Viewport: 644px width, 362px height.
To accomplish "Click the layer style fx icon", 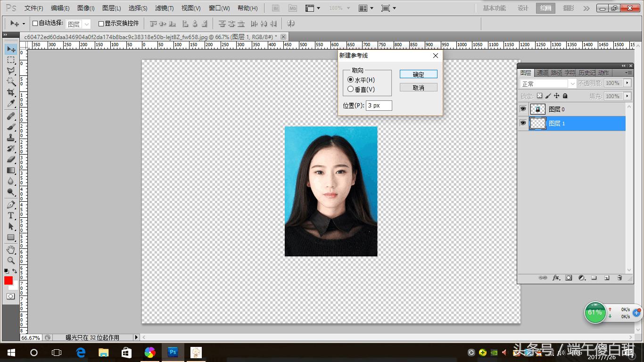I will point(556,278).
